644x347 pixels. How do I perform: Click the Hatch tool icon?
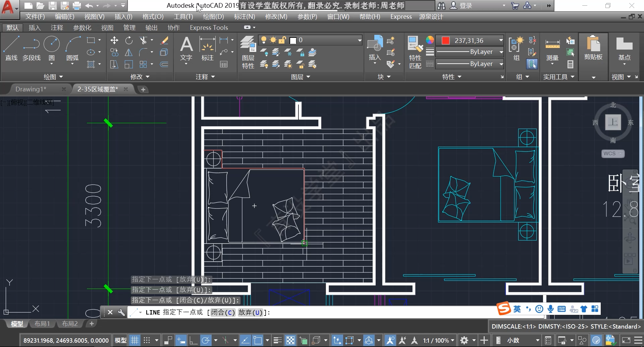pos(91,64)
